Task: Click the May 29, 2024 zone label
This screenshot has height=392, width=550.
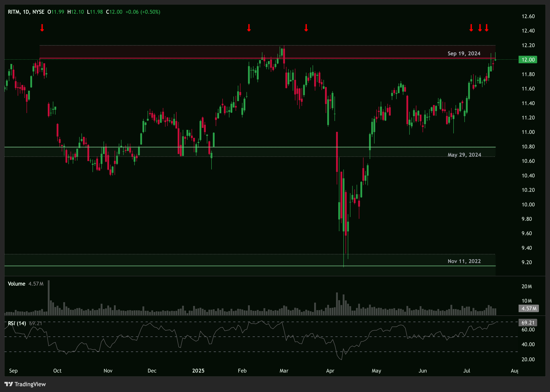Action: coord(464,155)
